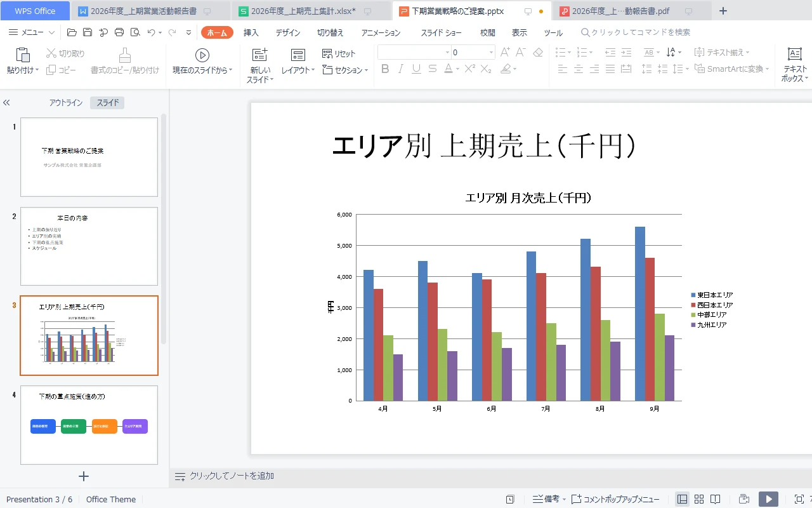
Task: Play the slideshow from the status bar button
Action: [769, 499]
